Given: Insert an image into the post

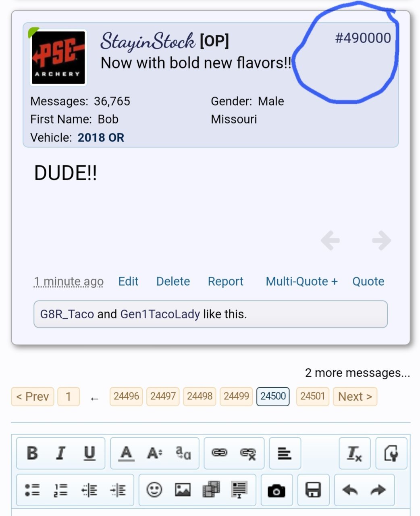Looking at the screenshot, I should [183, 490].
